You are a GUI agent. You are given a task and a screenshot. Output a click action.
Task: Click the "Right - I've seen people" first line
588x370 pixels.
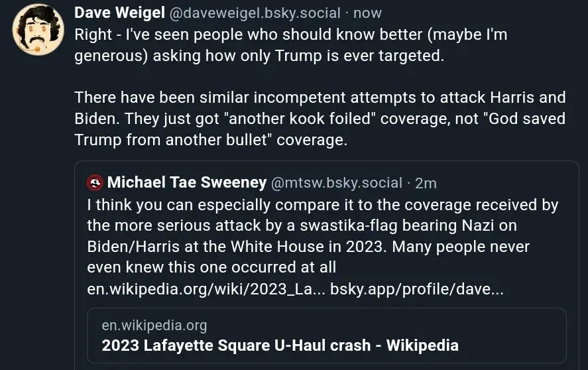(290, 34)
